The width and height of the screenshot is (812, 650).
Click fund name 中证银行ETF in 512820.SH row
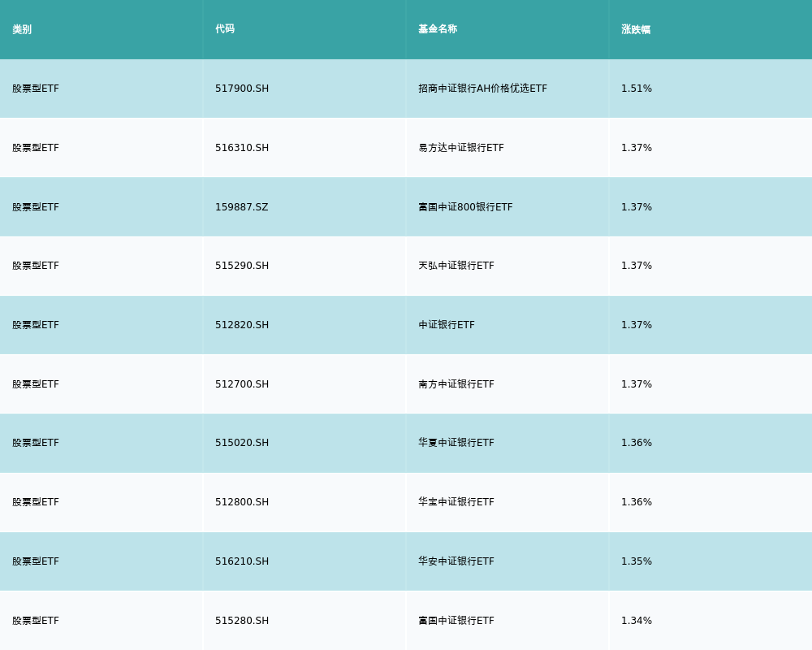point(447,325)
